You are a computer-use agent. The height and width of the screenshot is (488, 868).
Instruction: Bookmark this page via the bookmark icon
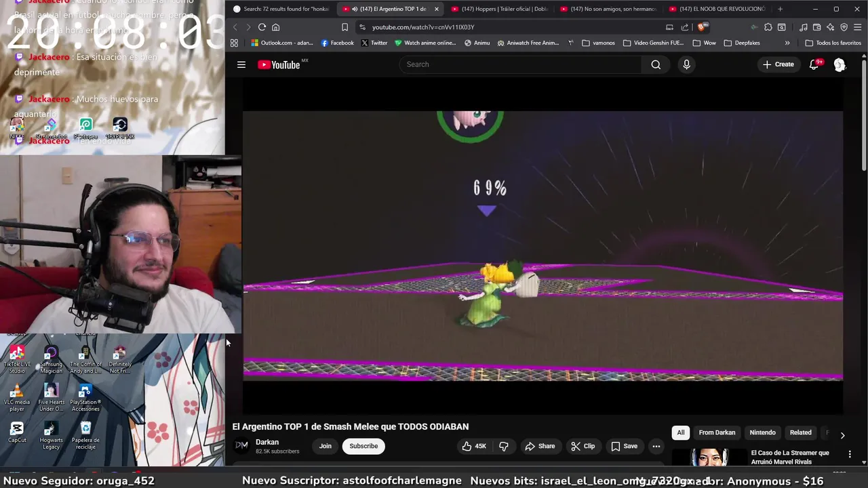click(344, 27)
